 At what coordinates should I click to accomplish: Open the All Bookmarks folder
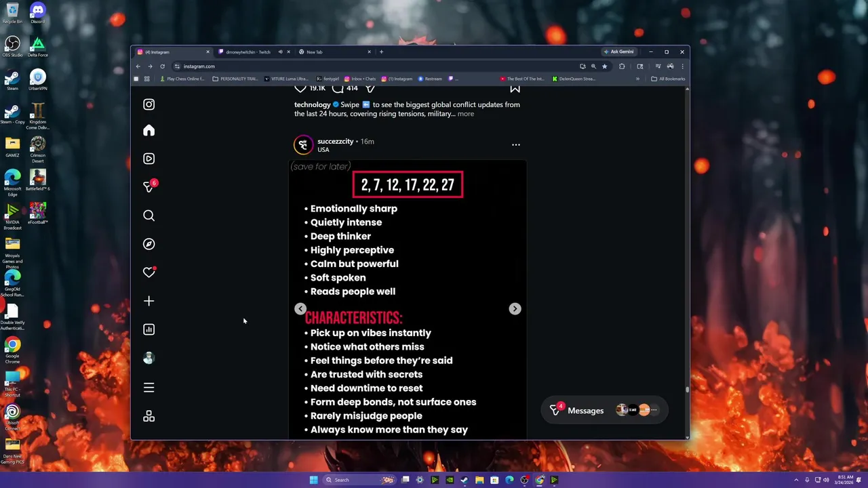pos(668,79)
